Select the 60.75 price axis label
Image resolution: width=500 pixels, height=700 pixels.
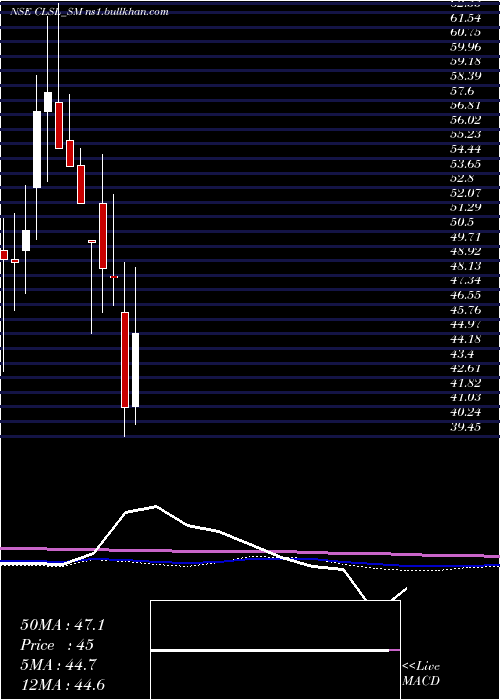466,33
